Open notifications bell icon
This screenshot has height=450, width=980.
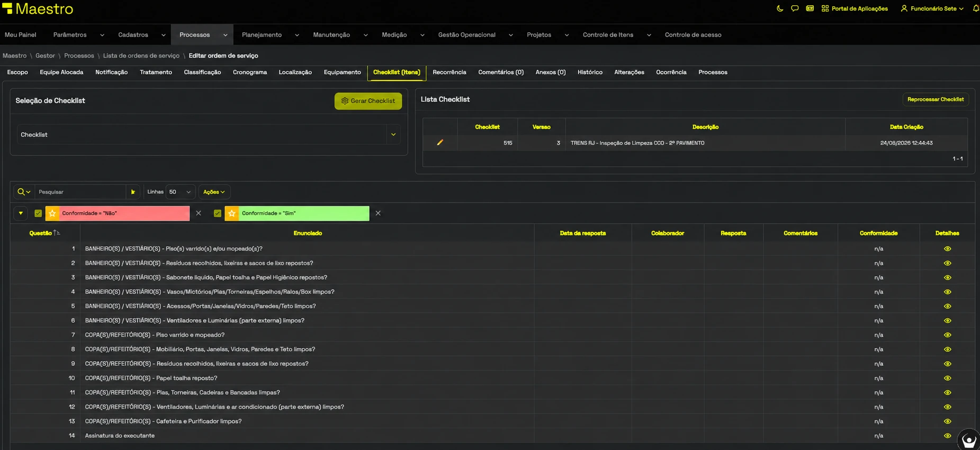click(976, 8)
